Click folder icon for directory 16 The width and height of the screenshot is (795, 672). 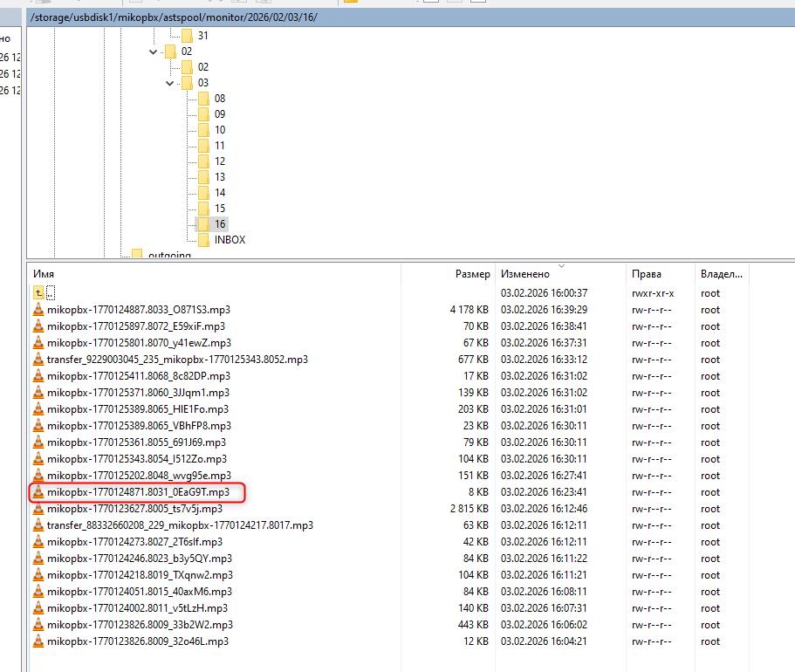pos(202,224)
